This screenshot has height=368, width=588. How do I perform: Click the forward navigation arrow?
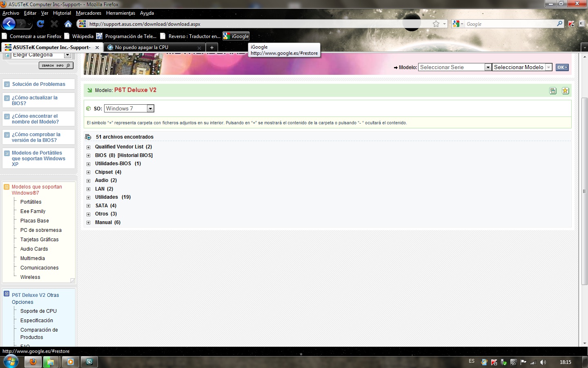point(21,24)
